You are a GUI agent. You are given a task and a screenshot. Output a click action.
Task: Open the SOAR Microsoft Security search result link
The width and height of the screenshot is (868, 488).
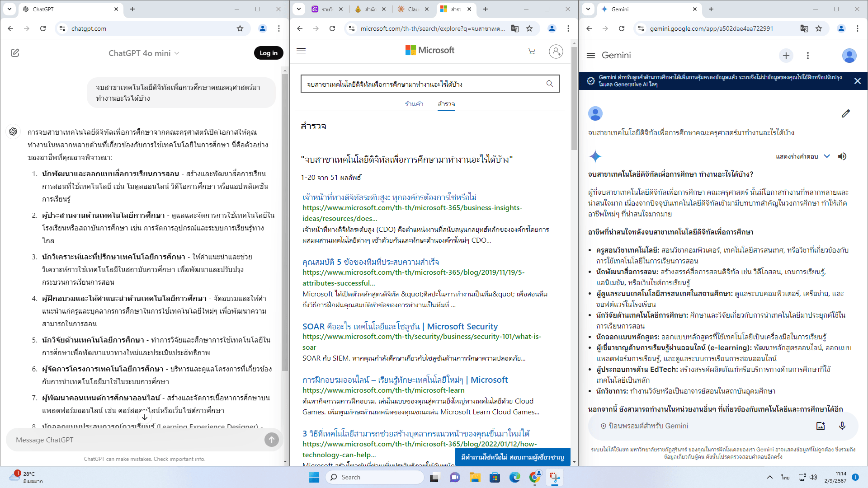(x=400, y=326)
